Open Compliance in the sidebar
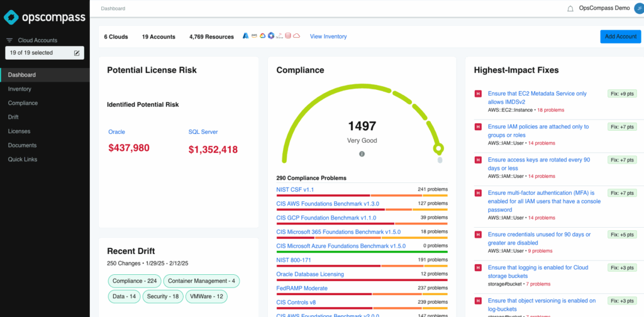The image size is (644, 317). (23, 103)
